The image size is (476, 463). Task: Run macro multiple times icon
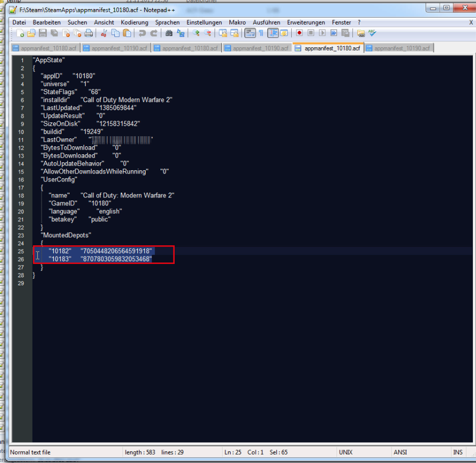(334, 33)
